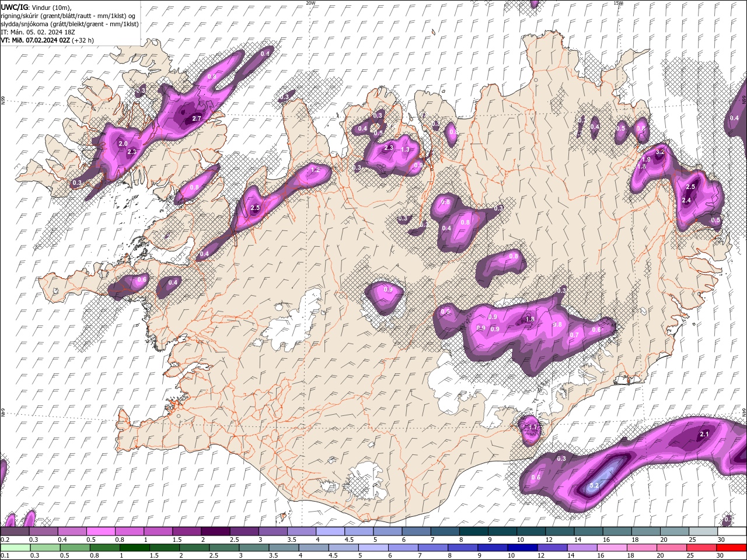The image size is (747, 560).
Task: Click the 'IT: Mán. 05. 02. 2024 18Z' line
Action: coord(39,32)
